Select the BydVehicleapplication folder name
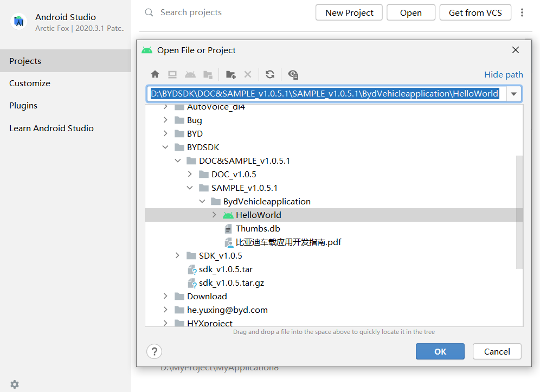This screenshot has width=540, height=392. click(267, 202)
